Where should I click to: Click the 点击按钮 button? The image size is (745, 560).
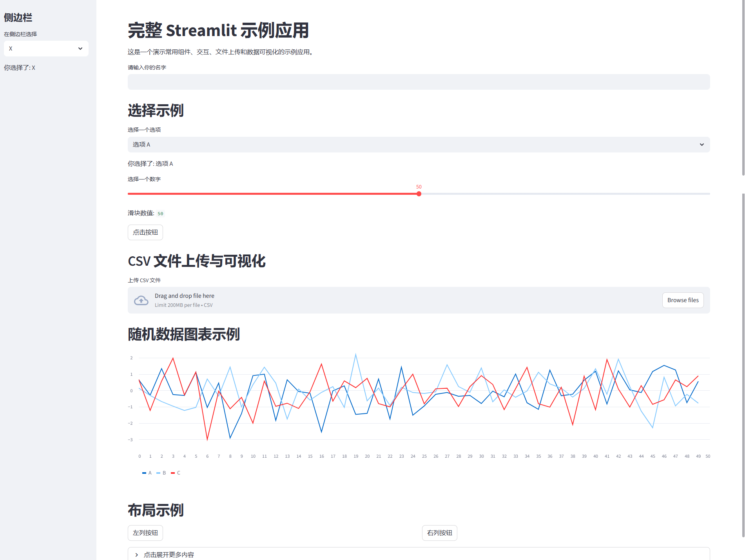(145, 232)
